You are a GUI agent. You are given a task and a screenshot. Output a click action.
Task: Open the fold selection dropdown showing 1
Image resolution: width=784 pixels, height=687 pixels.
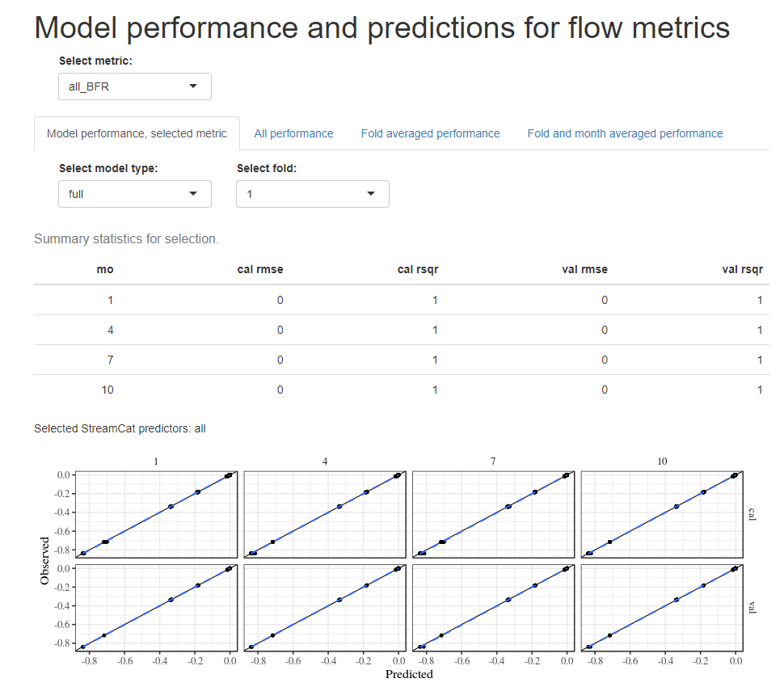coord(312,193)
